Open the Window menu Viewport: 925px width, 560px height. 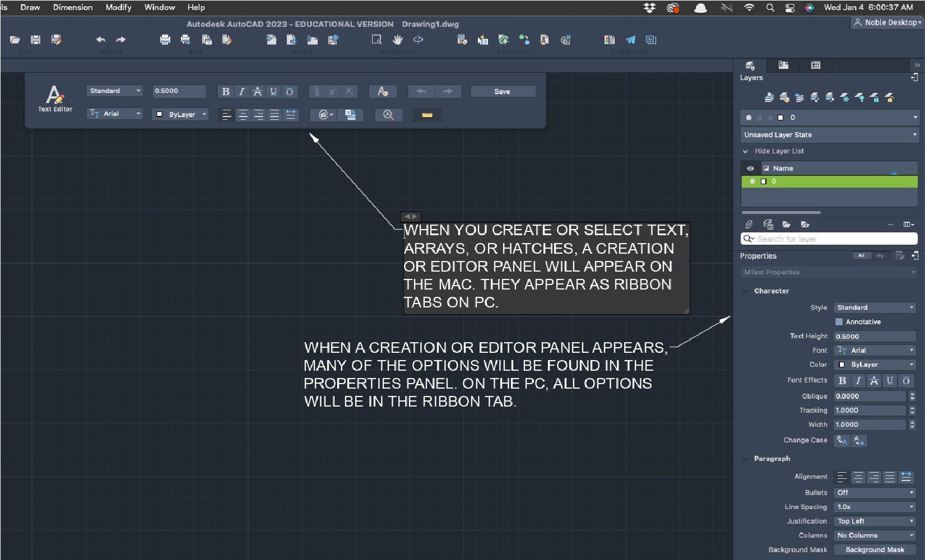pyautogui.click(x=159, y=7)
